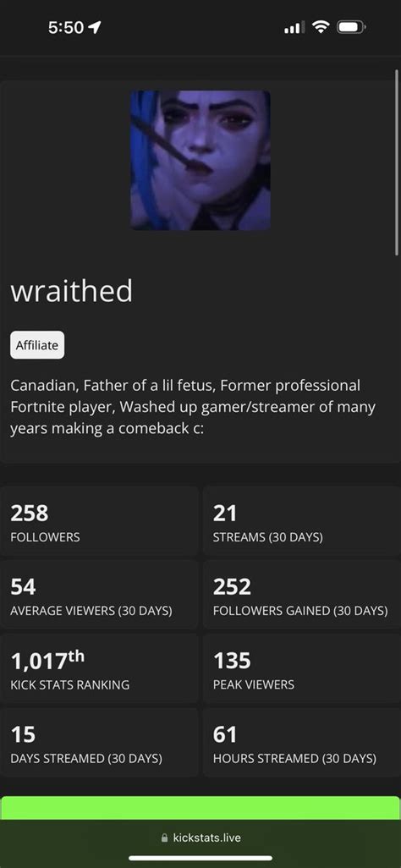Viewport: 401px width, 868px height.
Task: Select the Hours Streamed (30 Days) card
Action: click(x=302, y=742)
